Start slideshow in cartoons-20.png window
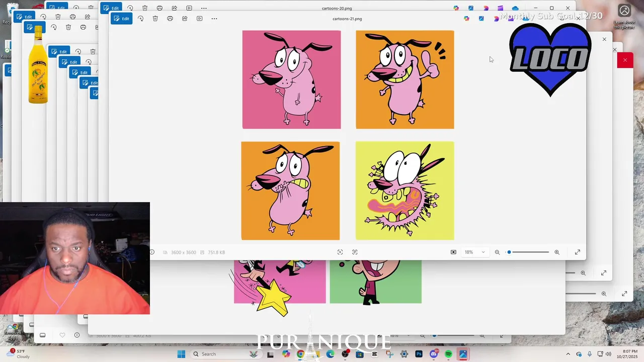The width and height of the screenshot is (644, 362). [189, 8]
